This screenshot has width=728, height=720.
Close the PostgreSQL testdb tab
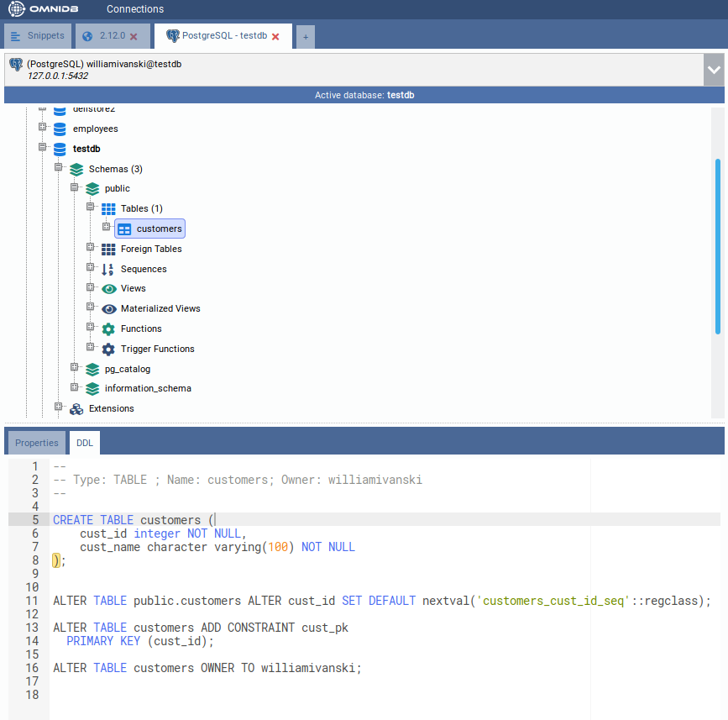(275, 37)
